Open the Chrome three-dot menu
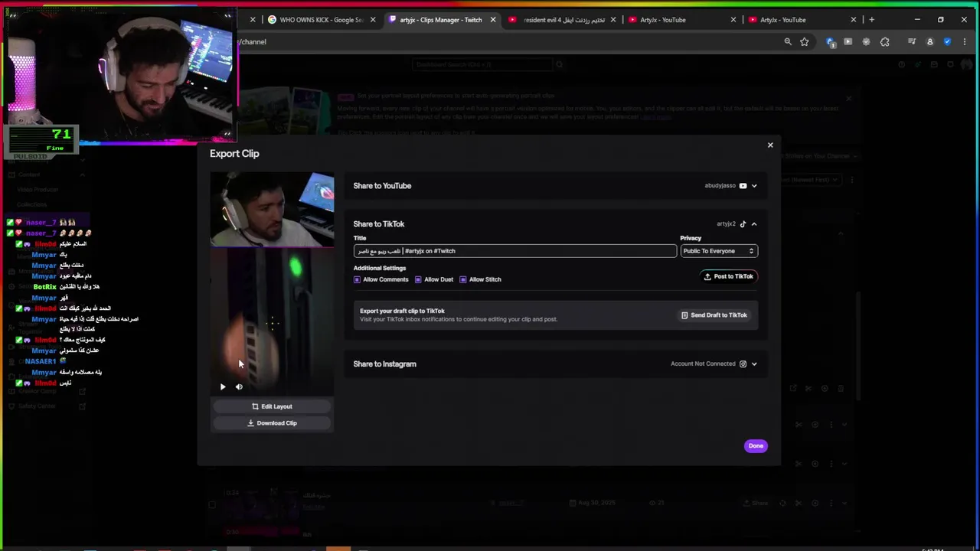This screenshot has width=980, height=551. [964, 42]
